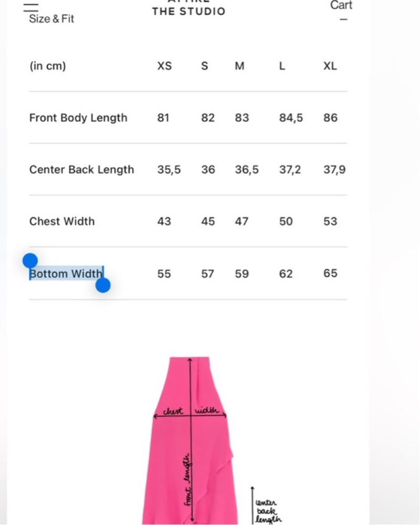Click the (in cm) unit label
The image size is (420, 525).
point(48,66)
